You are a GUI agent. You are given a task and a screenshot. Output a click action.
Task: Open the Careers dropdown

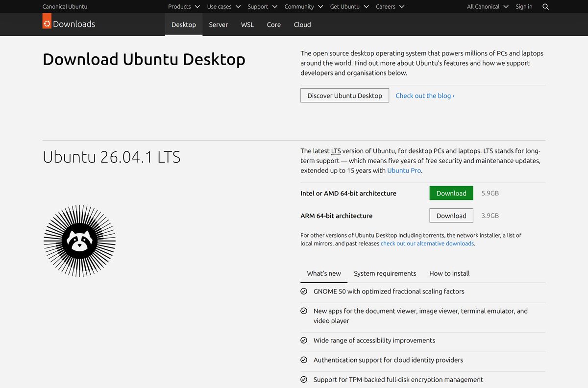[x=390, y=6]
